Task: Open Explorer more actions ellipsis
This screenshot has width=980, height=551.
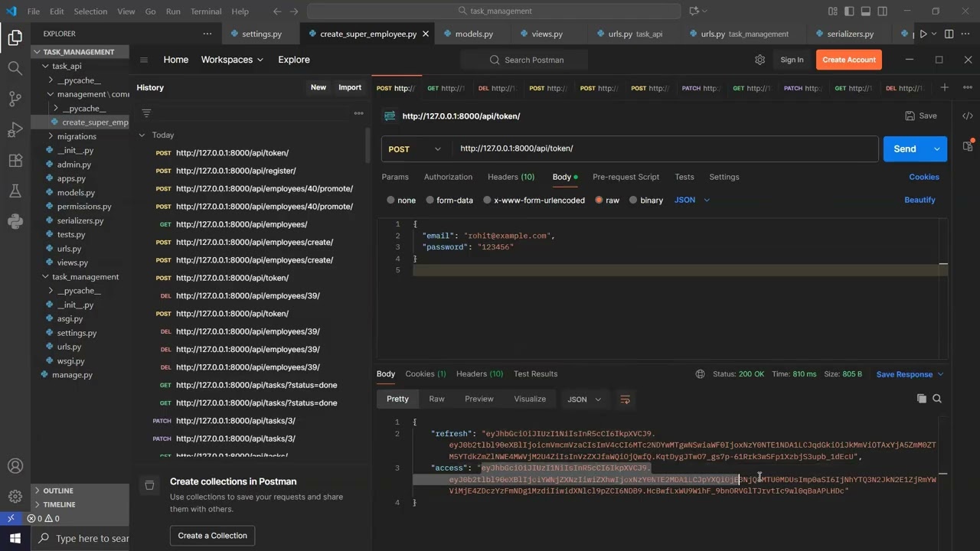Action: point(207,34)
